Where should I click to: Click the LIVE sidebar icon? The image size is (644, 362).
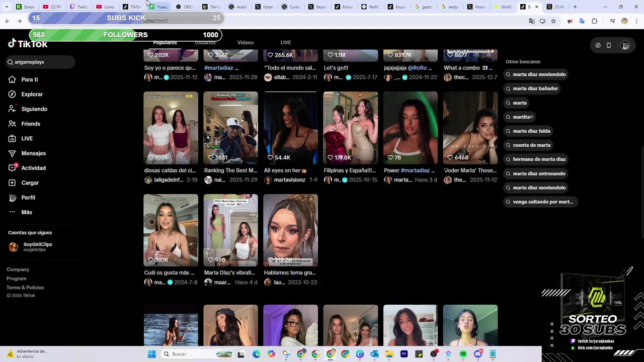(x=12, y=138)
